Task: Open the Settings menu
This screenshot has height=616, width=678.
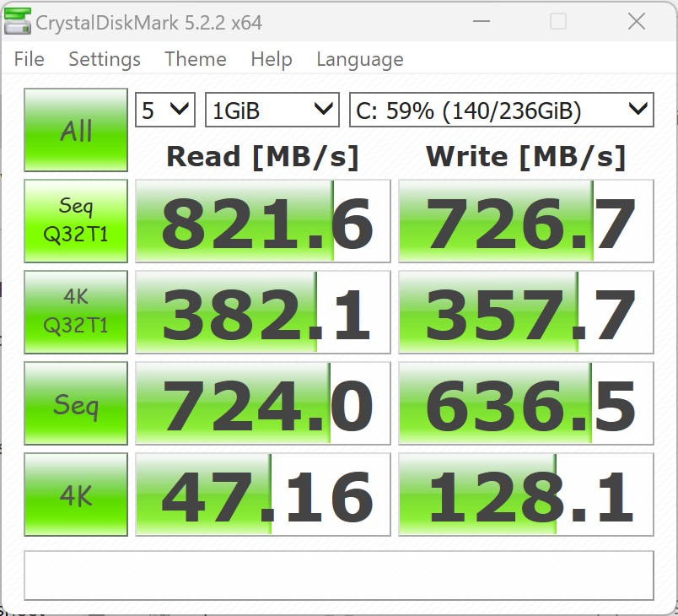Action: pos(105,59)
